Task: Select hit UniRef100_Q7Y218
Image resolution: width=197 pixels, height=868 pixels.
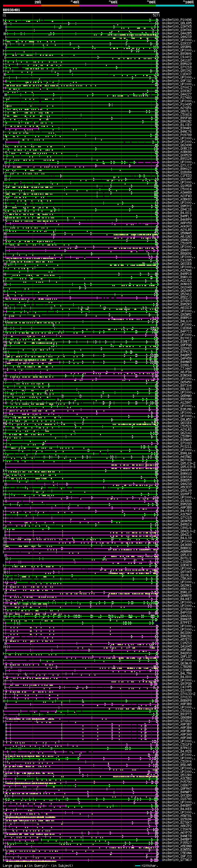Action: pos(177,67)
